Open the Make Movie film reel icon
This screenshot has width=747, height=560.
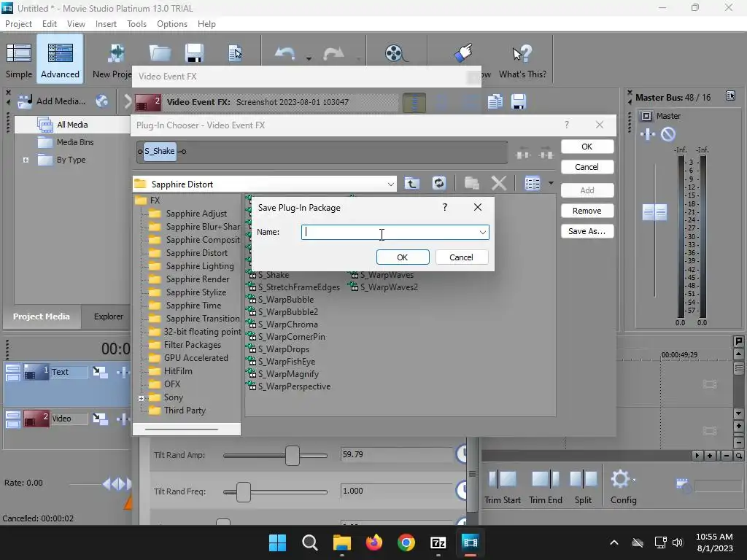(395, 52)
